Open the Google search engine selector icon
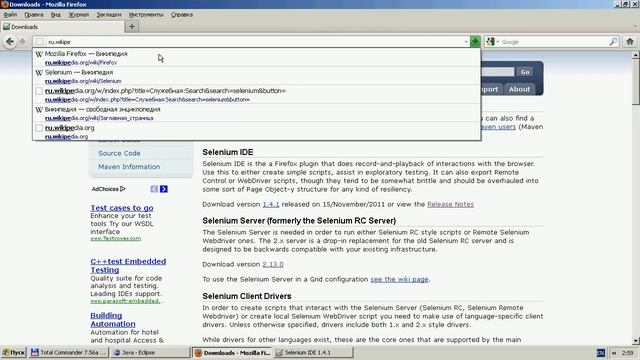Image resolution: width=640 pixels, height=360 pixels. [491, 42]
